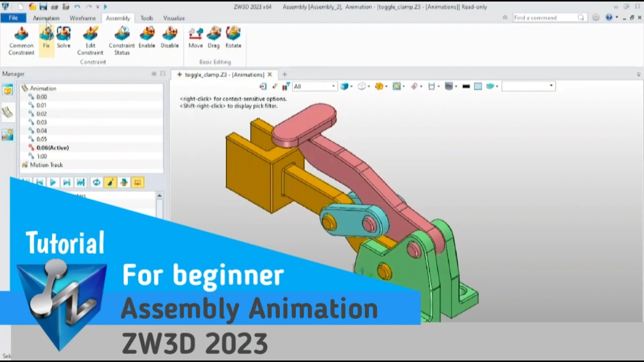This screenshot has height=362, width=644.
Task: Select the Animation tree root
Action: 43,88
